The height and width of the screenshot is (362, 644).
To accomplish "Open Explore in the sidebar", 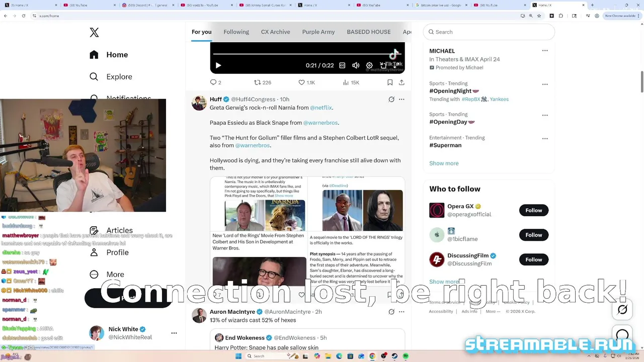I will coord(111,77).
